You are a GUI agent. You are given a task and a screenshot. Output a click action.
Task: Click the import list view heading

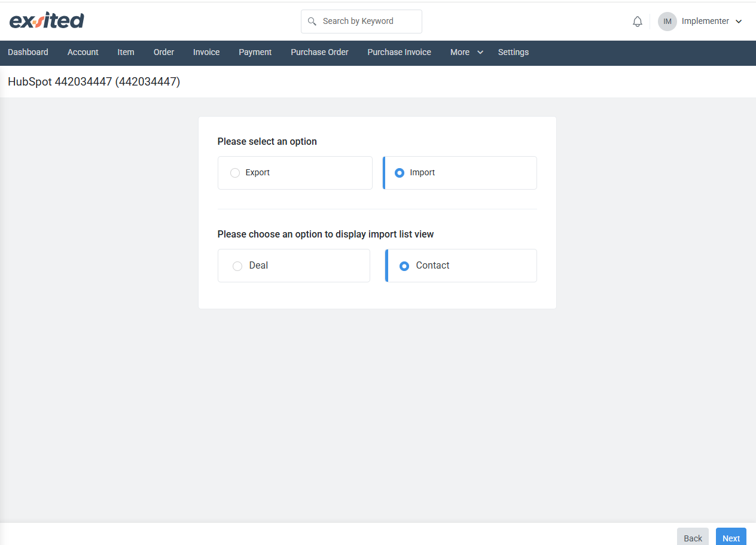coord(326,235)
